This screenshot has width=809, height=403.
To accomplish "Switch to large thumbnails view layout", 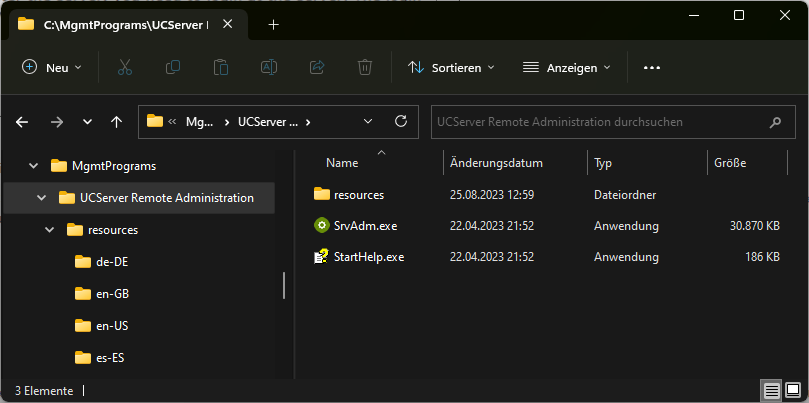I will (x=792, y=389).
